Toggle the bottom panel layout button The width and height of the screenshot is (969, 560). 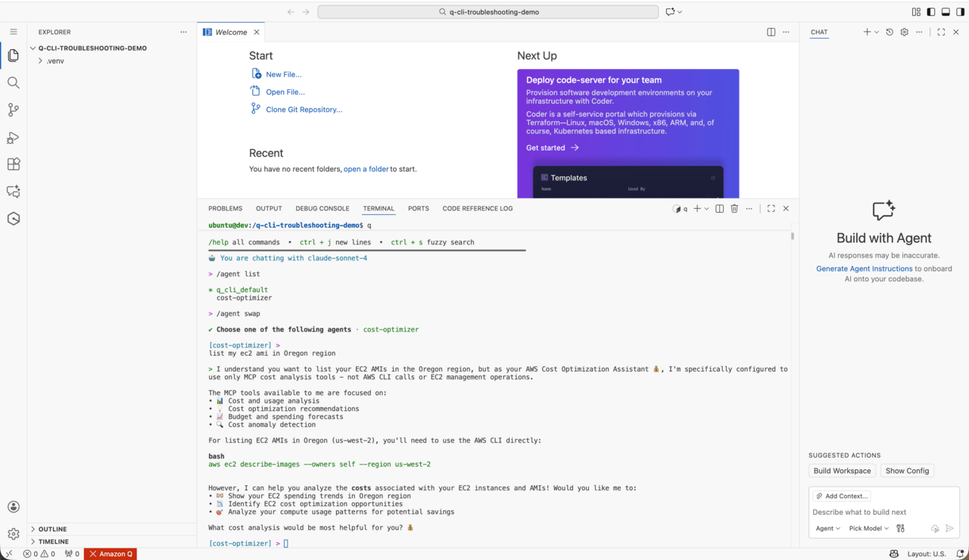click(x=946, y=12)
